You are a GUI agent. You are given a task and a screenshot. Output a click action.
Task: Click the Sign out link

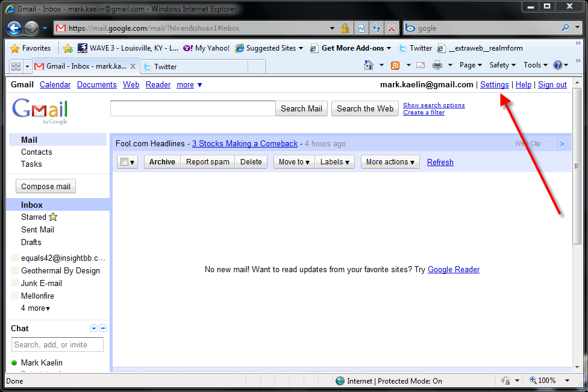552,85
